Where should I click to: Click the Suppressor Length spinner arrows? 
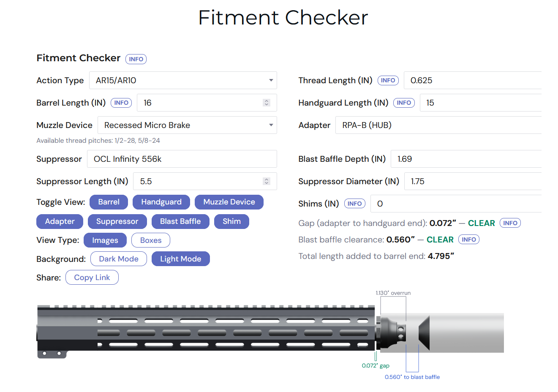point(267,181)
